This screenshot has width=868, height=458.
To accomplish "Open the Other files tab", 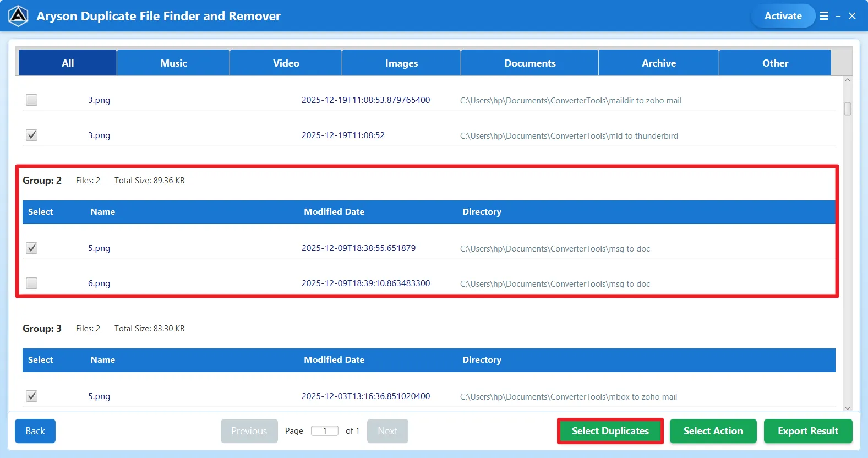I will 774,63.
